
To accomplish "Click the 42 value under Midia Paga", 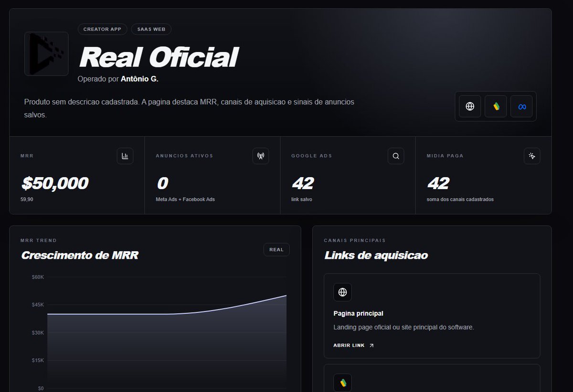I will 438,183.
